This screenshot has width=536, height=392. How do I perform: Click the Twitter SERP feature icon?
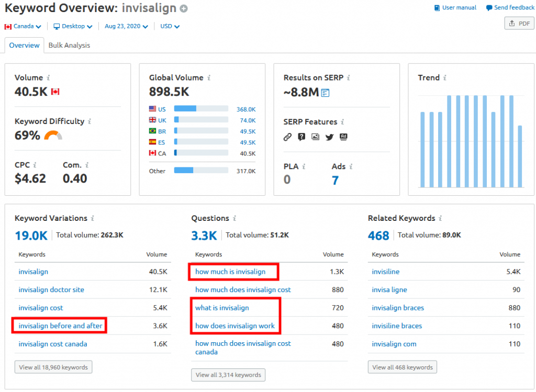pos(330,138)
